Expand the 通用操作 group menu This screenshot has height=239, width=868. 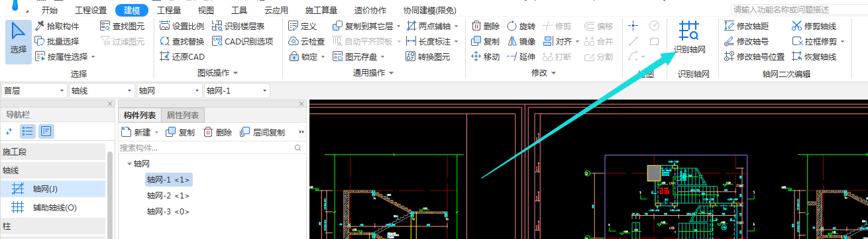pos(374,72)
